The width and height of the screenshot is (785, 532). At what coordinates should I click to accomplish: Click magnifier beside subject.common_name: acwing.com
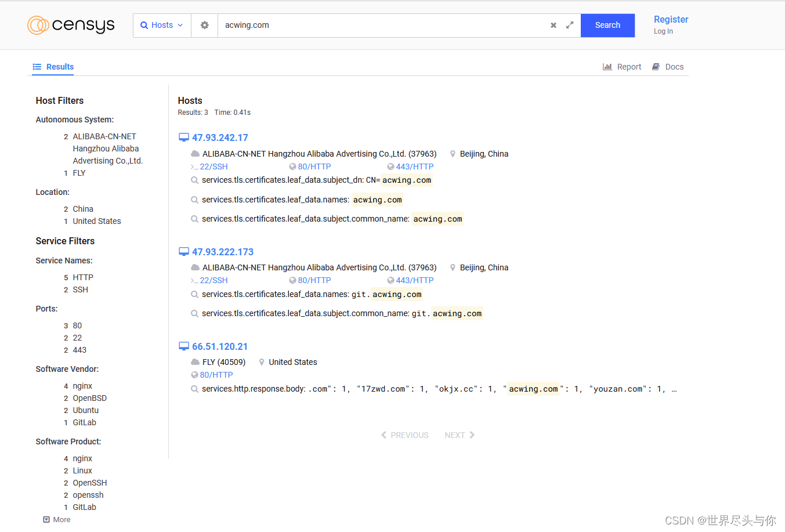point(195,219)
